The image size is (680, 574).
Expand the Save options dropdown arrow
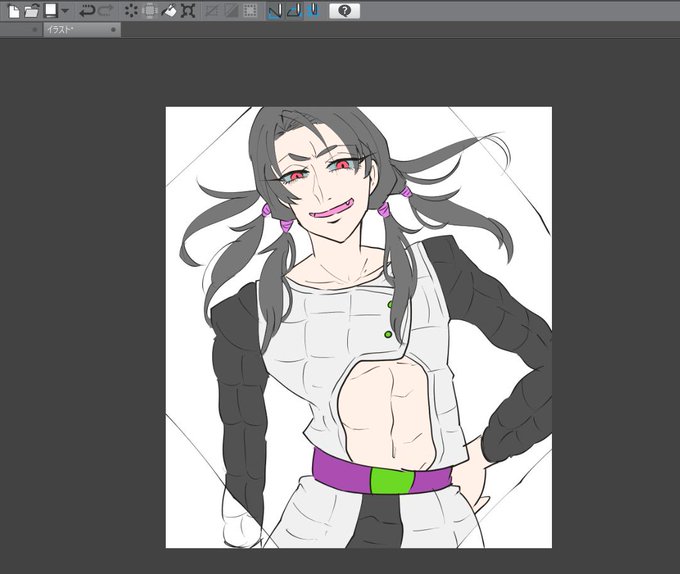click(x=65, y=11)
